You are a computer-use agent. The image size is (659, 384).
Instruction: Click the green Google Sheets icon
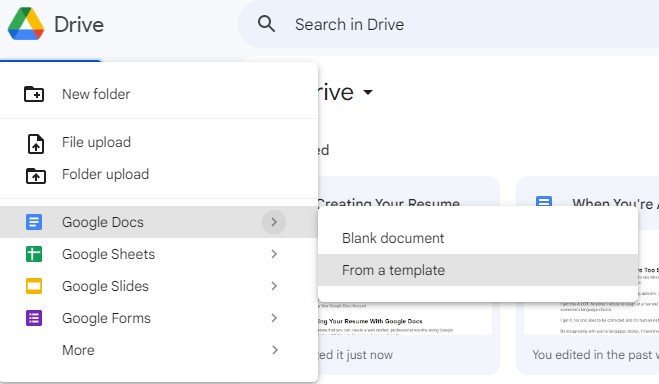coord(34,254)
